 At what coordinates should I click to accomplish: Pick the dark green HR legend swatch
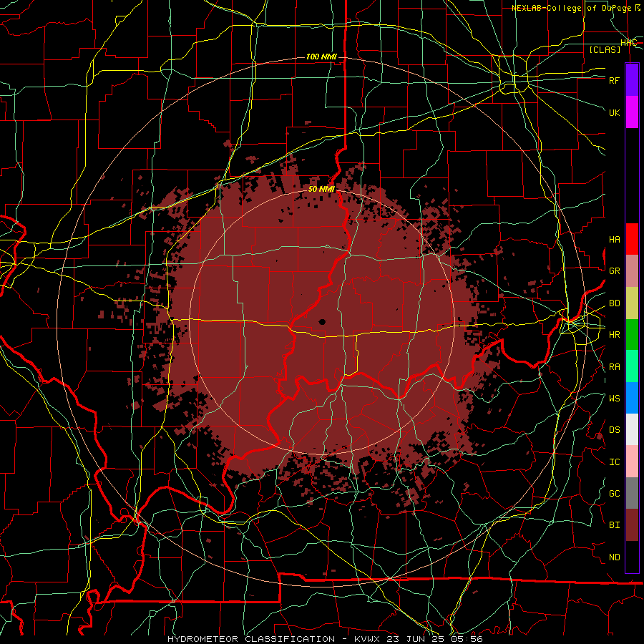[x=632, y=334]
